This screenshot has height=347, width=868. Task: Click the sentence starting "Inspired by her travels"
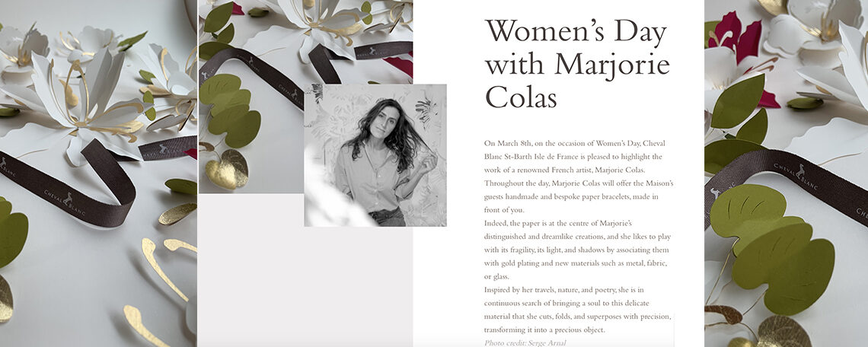pyautogui.click(x=577, y=310)
